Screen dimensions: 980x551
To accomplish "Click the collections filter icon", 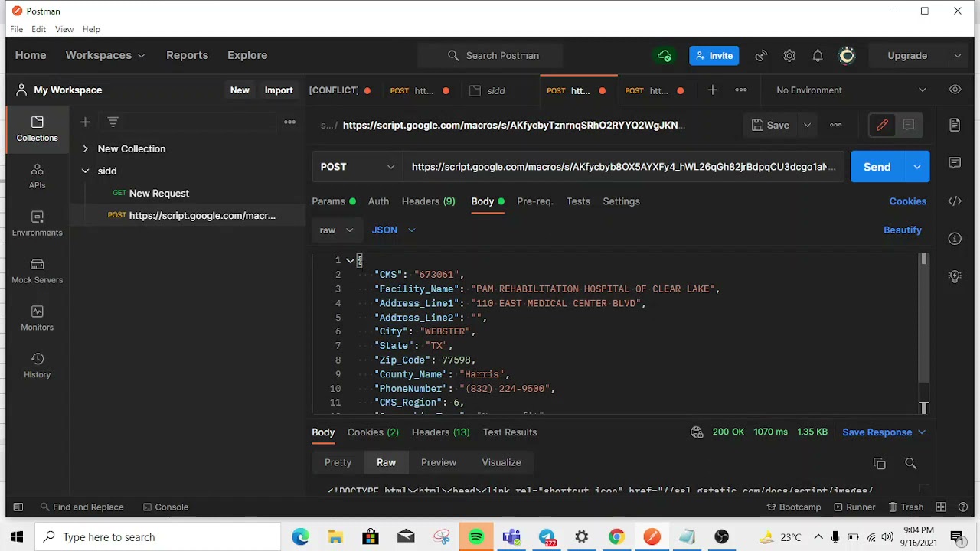I will click(x=113, y=122).
